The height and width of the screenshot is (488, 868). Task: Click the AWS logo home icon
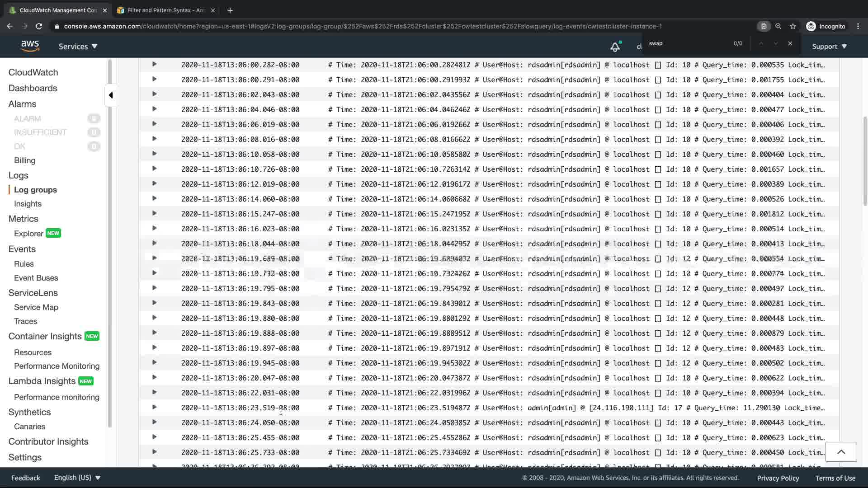coord(30,46)
